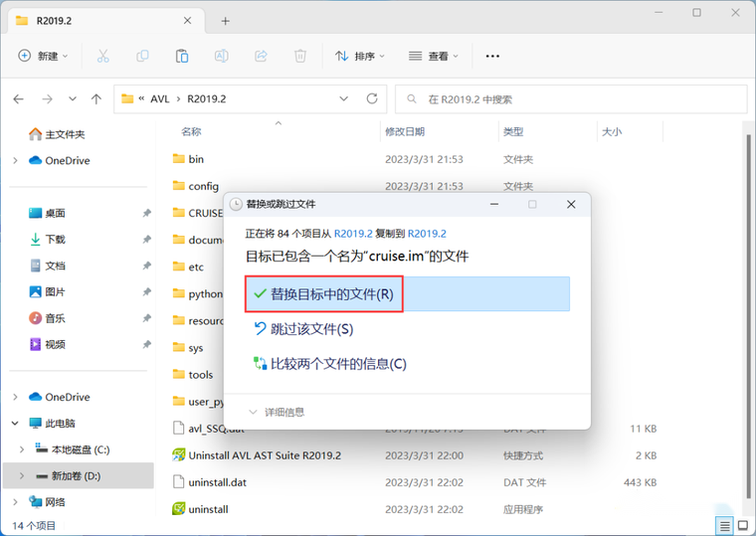
Task: Click source R2019.2 link in dialog
Action: [353, 234]
